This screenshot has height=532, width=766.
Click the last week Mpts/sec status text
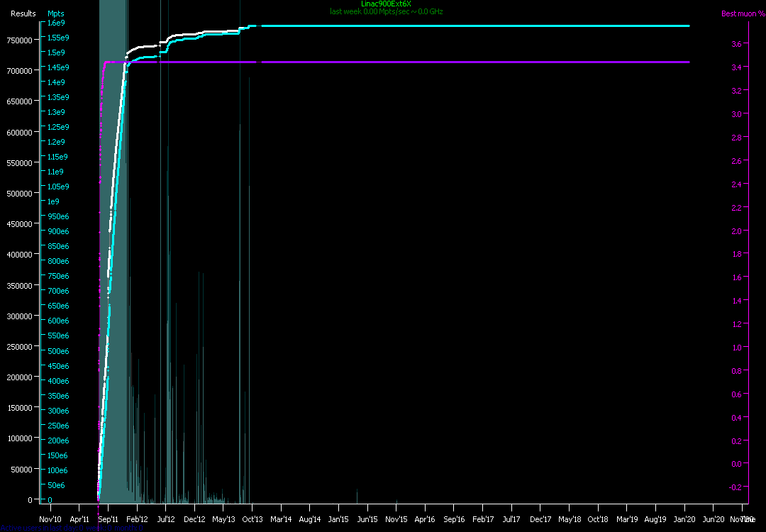pos(386,12)
